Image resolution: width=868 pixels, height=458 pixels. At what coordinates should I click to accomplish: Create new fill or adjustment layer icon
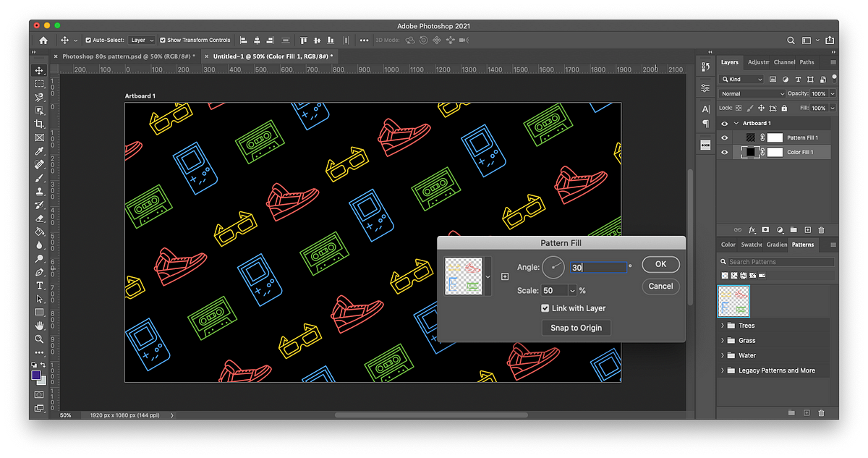780,229
